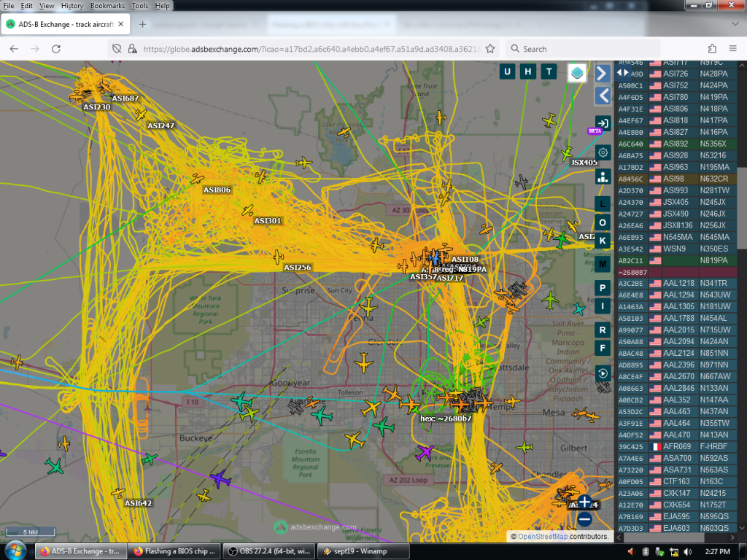747x560 pixels.
Task: Open the replay history icon
Action: [602, 373]
